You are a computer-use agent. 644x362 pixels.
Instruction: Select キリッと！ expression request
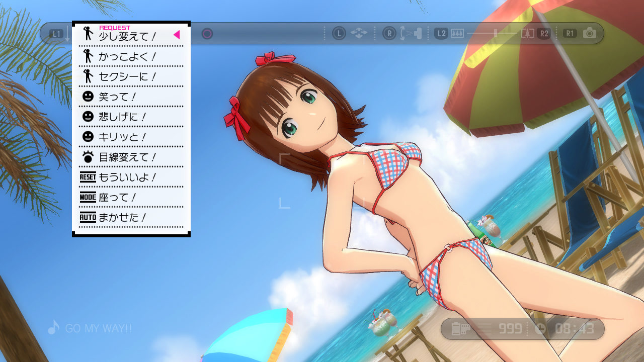(131, 137)
